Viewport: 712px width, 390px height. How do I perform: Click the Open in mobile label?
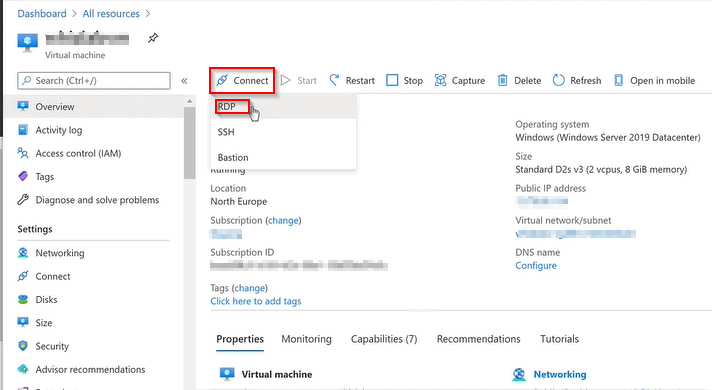point(663,81)
